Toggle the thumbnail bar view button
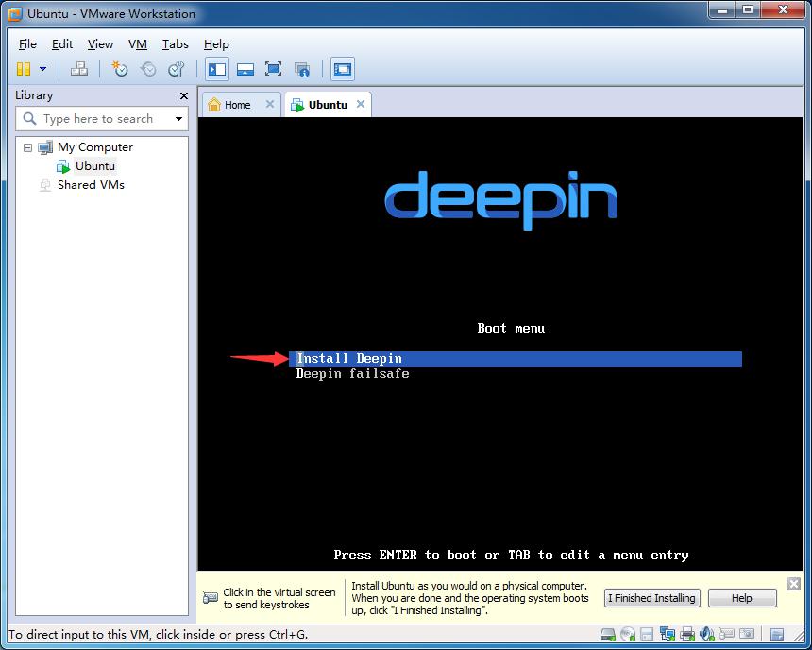 point(245,69)
